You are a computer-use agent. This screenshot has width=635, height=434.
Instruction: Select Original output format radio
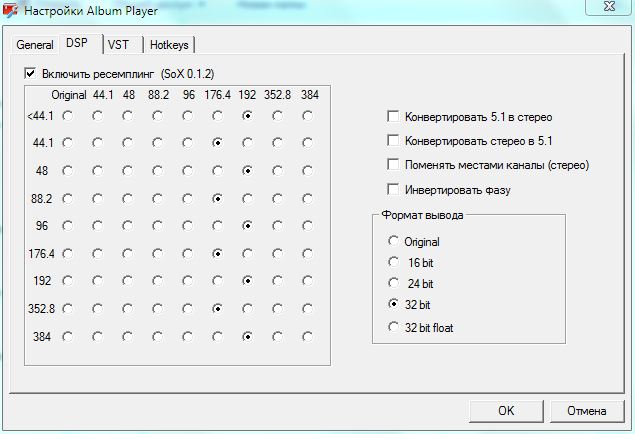click(393, 241)
